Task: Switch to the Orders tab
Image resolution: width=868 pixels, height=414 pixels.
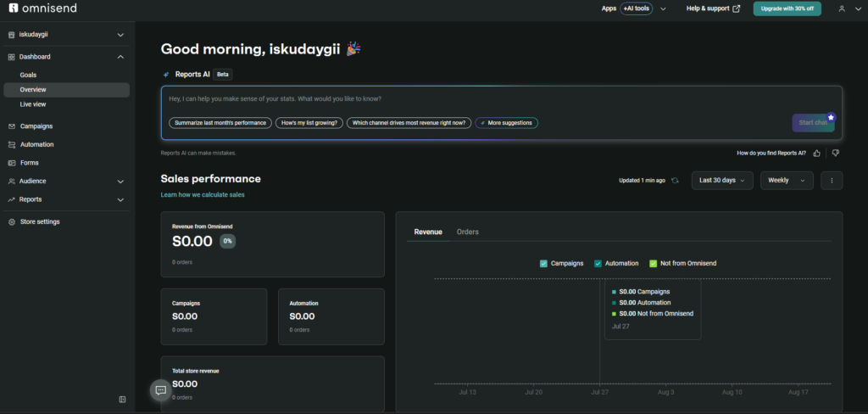Action: (x=467, y=232)
